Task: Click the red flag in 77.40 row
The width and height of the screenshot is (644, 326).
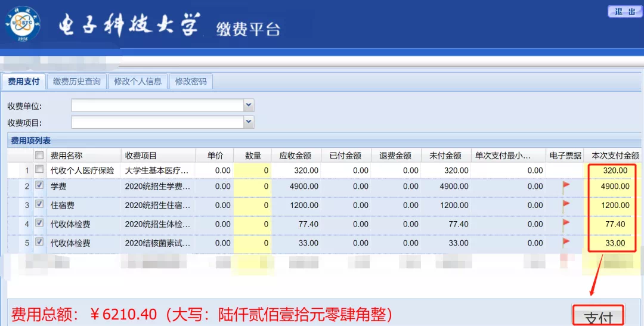Action: pos(566,224)
